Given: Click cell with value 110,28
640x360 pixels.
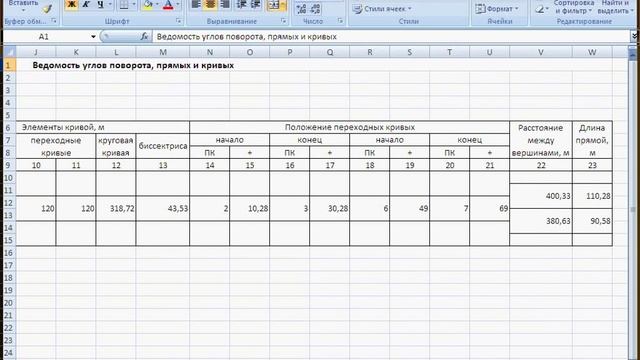Looking at the screenshot, I should (x=592, y=196).
